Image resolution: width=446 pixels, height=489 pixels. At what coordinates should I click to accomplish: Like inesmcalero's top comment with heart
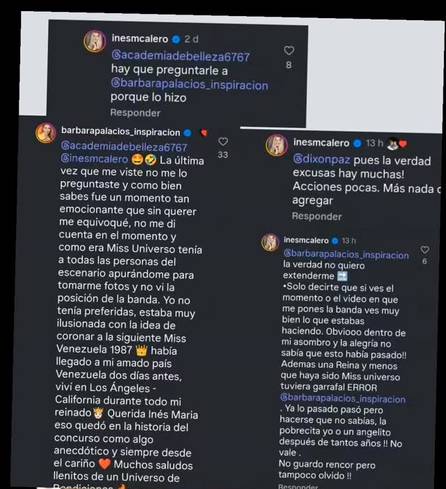(x=289, y=51)
